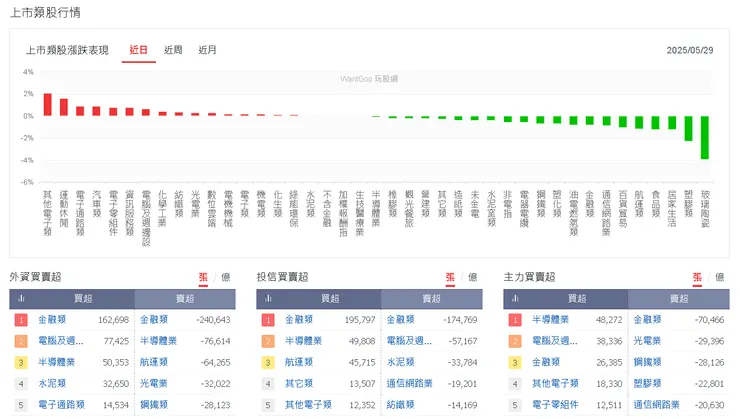Open 鋼鐵類 link with -28,126 in 主力賣超
This screenshot has width=740, height=419.
coord(648,362)
